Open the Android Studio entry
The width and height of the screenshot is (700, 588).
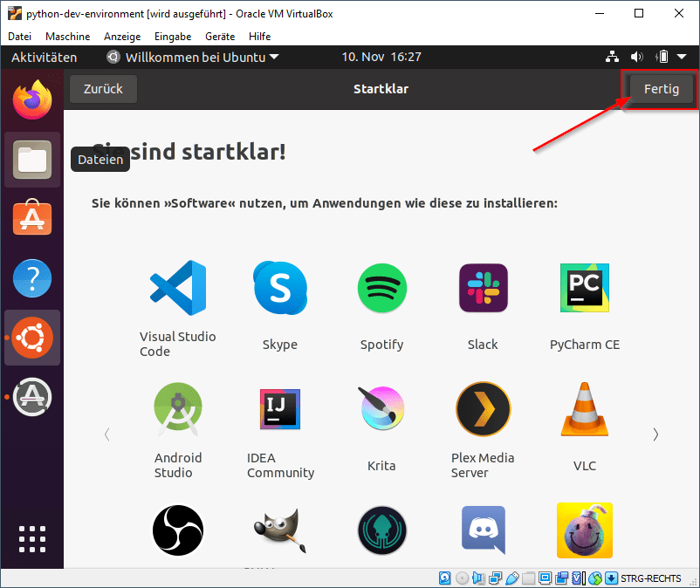(178, 408)
